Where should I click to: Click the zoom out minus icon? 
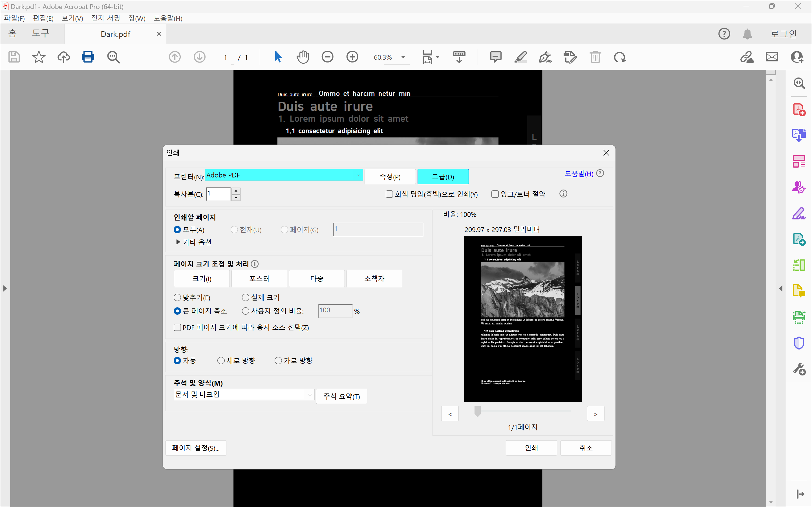click(x=327, y=57)
